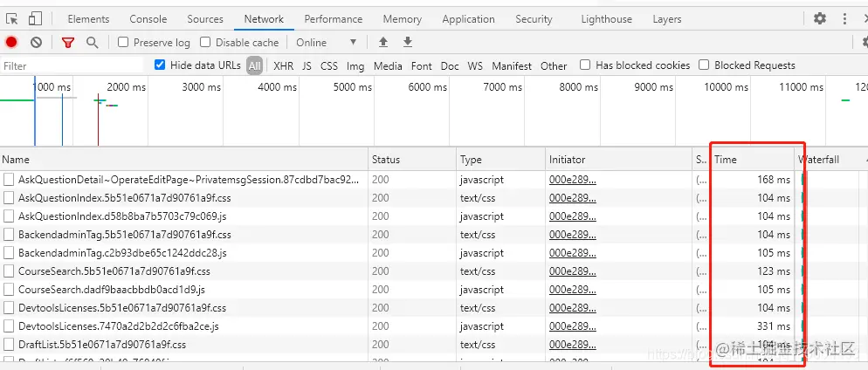Click the export HAR download arrow
The width and height of the screenshot is (868, 370).
[x=407, y=42]
